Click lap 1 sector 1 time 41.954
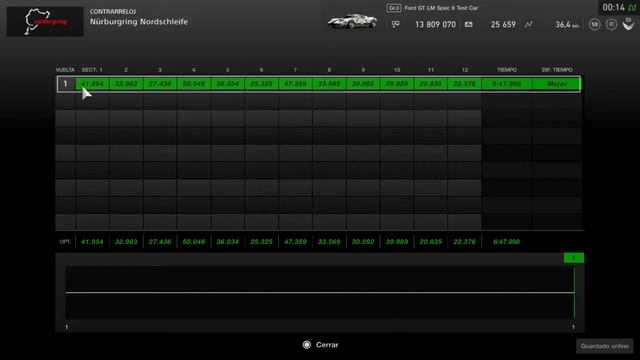Screen dimensions: 640x360 [92, 84]
